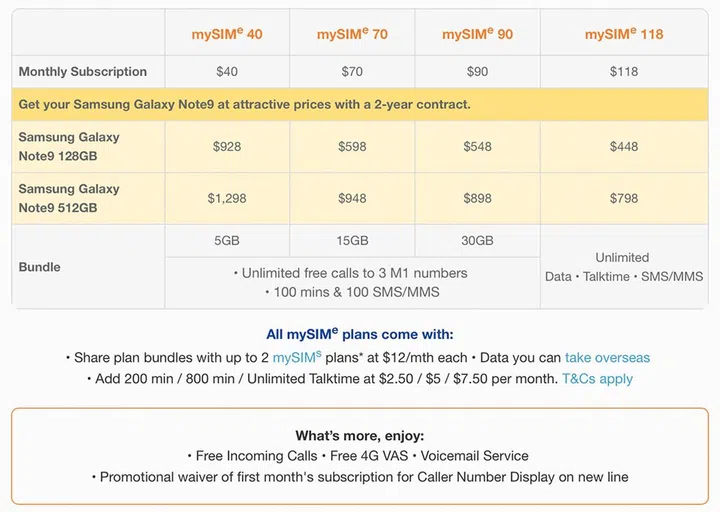Select the $798 Note9 512GB price

[x=623, y=198]
